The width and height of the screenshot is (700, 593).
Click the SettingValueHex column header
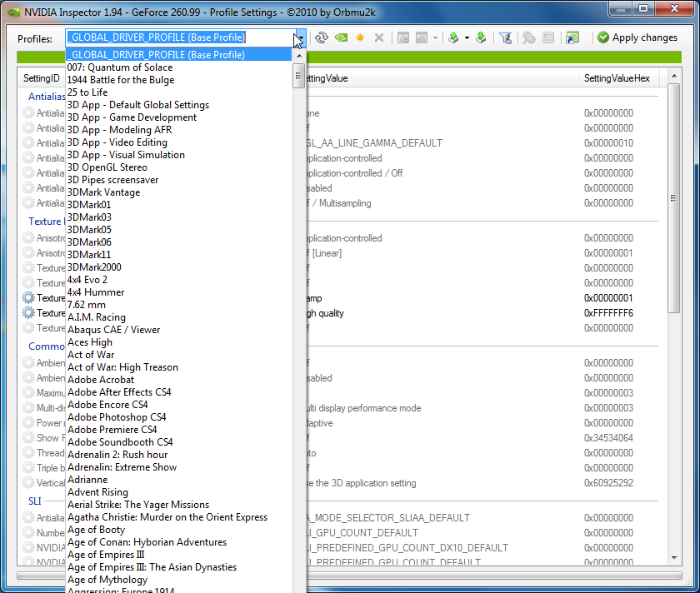617,78
